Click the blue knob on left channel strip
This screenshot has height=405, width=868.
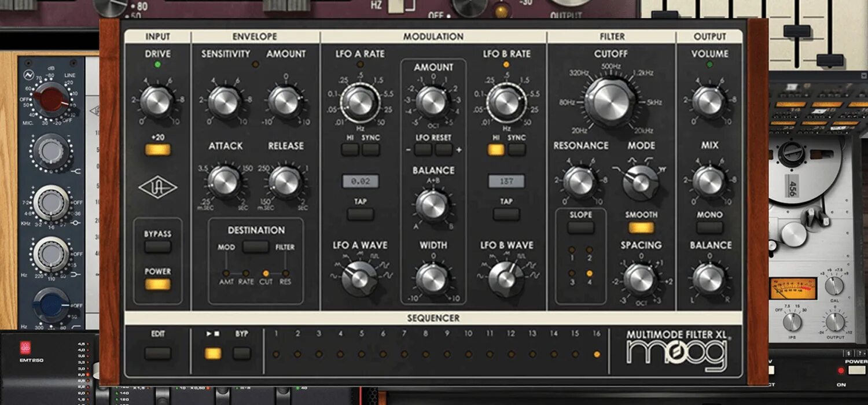click(x=51, y=305)
